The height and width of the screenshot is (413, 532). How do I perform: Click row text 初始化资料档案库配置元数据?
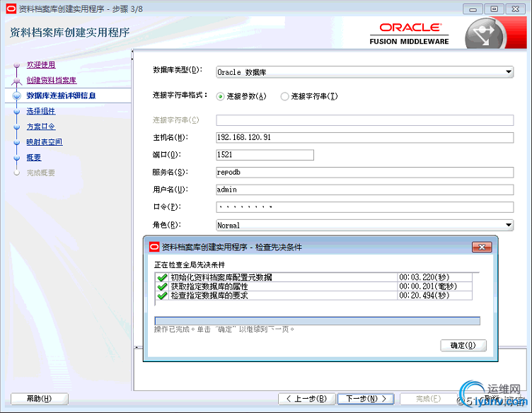[x=221, y=277]
